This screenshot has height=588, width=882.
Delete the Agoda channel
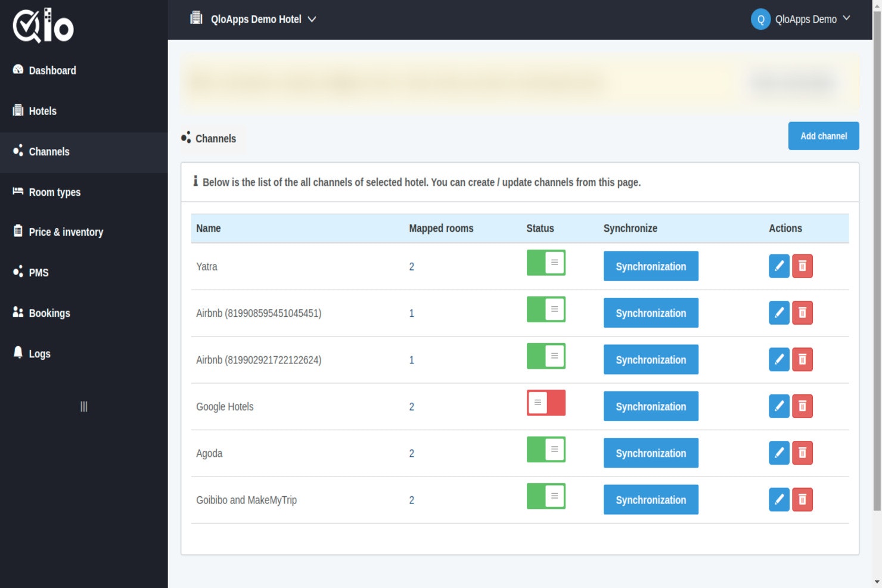tap(802, 453)
